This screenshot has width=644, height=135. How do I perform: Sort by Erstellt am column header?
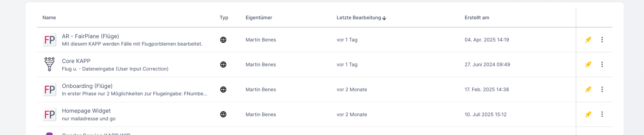click(477, 18)
